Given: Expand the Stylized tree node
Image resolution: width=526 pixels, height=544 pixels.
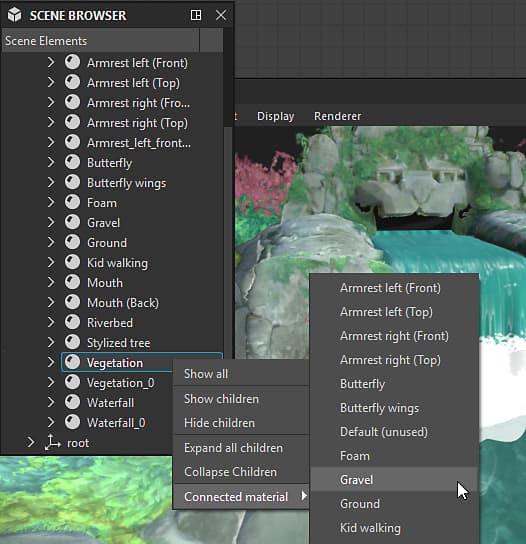Looking at the screenshot, I should (x=51, y=342).
